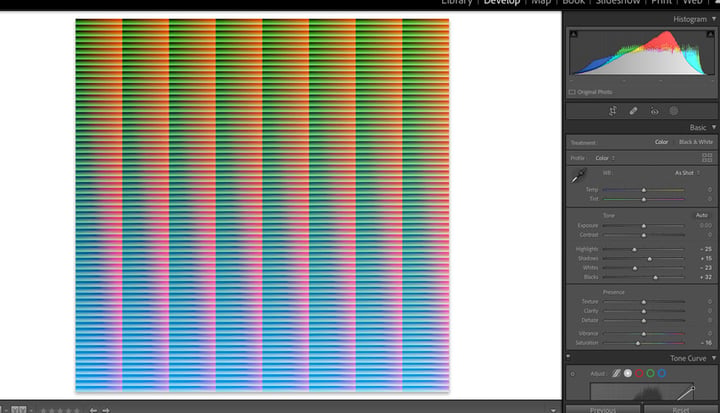The image size is (720, 413).
Task: Click the Auto tone button
Action: [x=702, y=215]
